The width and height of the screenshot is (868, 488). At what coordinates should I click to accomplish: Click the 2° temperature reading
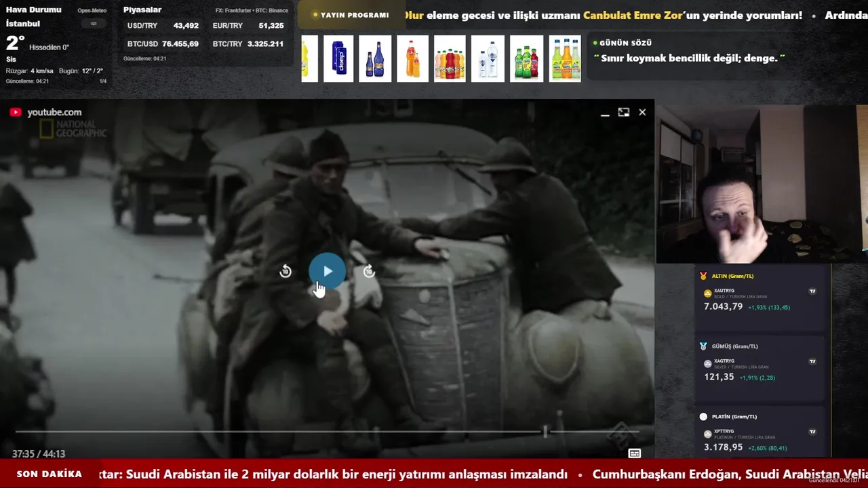(15, 43)
